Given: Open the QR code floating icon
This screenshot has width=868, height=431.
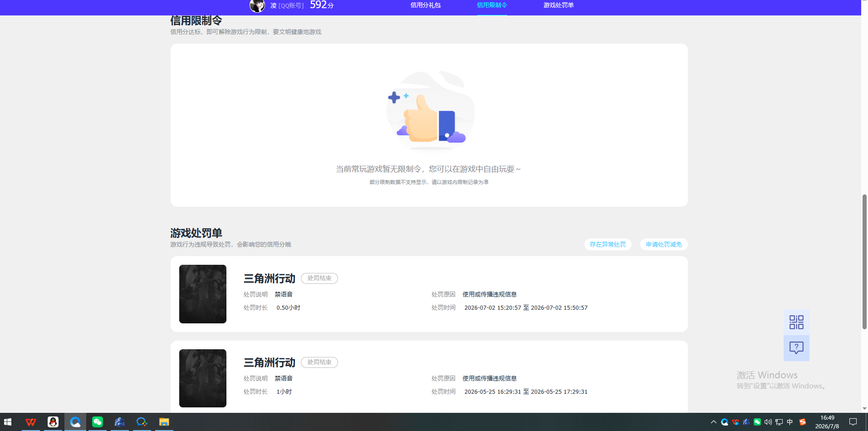Looking at the screenshot, I should pyautogui.click(x=796, y=322).
